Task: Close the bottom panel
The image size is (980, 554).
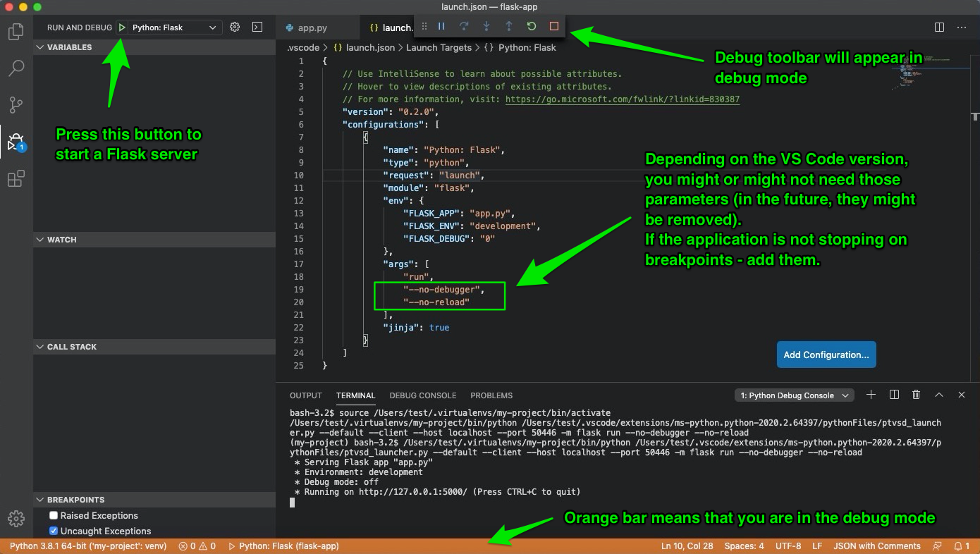Action: (x=962, y=395)
